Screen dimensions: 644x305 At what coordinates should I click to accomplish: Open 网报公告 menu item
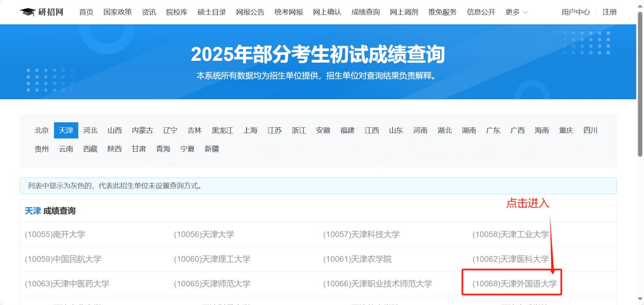coord(250,12)
